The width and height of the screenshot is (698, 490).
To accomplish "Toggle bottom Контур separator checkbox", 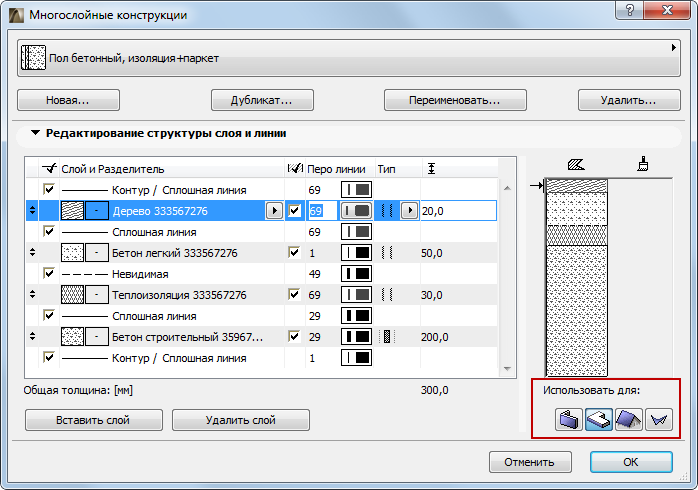I will click(49, 357).
